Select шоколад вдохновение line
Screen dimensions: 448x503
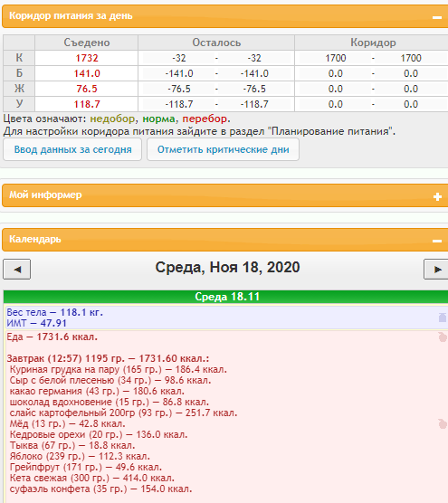[x=110, y=402]
